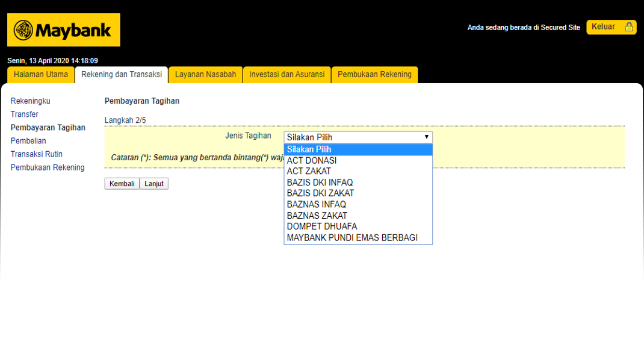
Task: Select MAYBANK PUNDI EMAS BERBAGI option
Action: (358, 238)
